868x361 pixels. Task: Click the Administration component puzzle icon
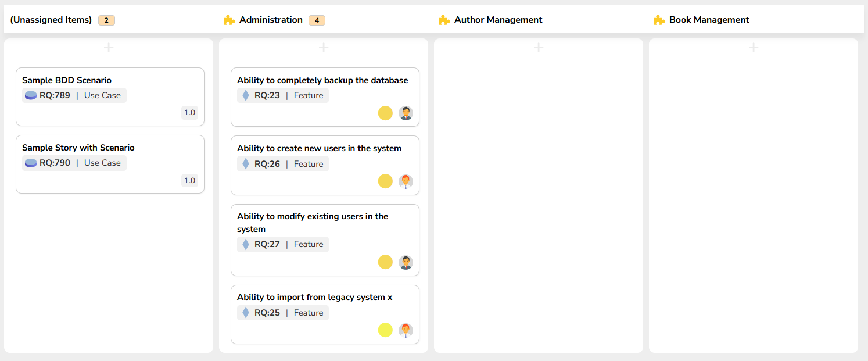(x=229, y=20)
